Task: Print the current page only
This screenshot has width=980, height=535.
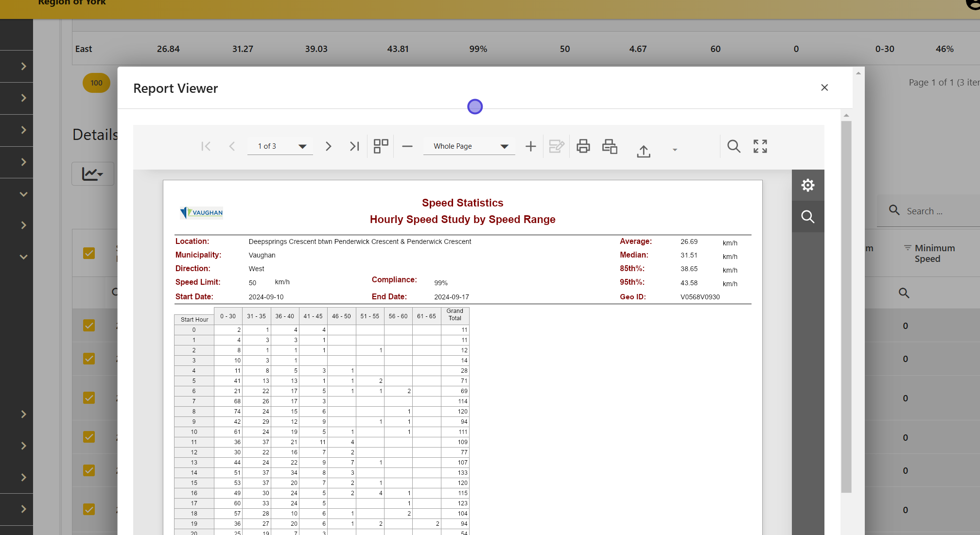Action: click(x=610, y=146)
